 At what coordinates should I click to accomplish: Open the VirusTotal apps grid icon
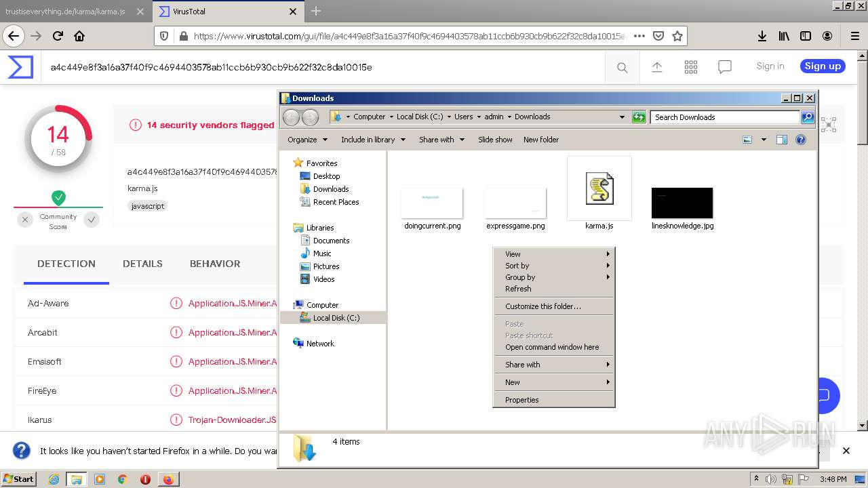pos(691,66)
